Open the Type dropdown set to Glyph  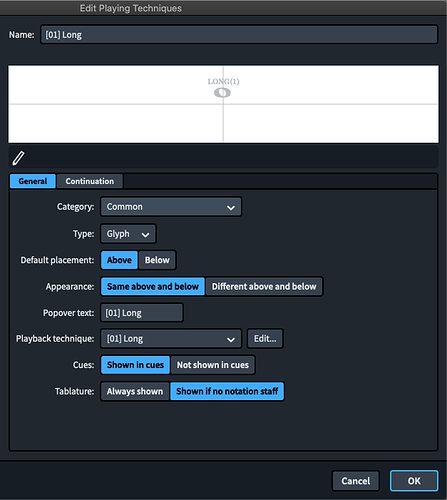pyautogui.click(x=128, y=234)
